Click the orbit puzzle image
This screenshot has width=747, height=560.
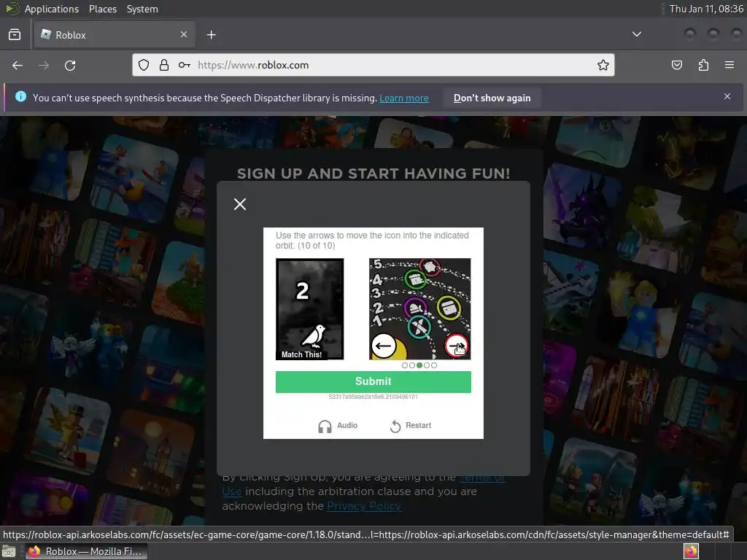(419, 309)
